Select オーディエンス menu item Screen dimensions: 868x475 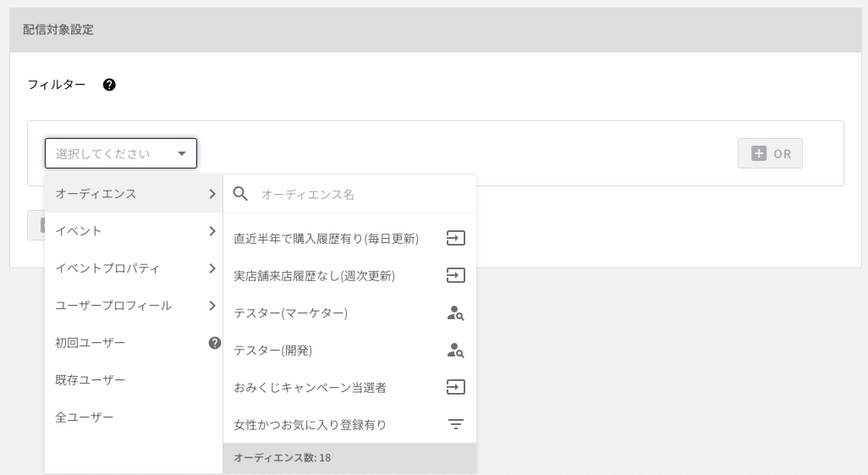click(x=134, y=194)
